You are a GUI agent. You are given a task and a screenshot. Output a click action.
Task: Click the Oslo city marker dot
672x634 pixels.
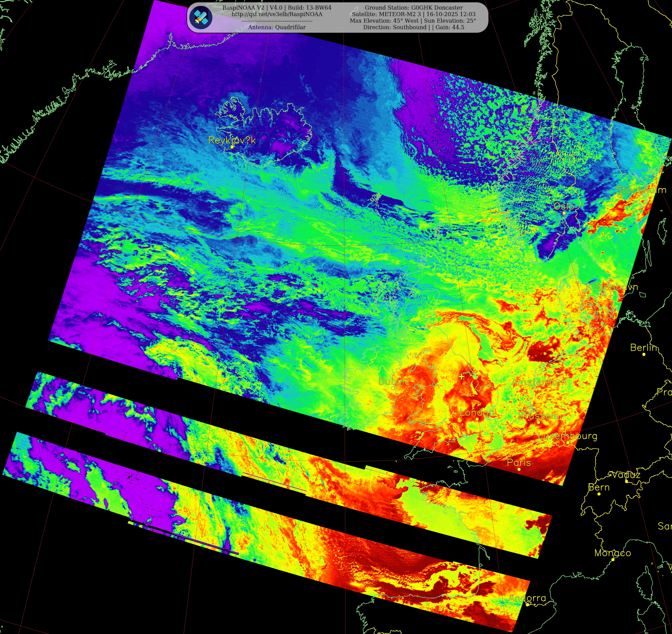click(x=564, y=213)
